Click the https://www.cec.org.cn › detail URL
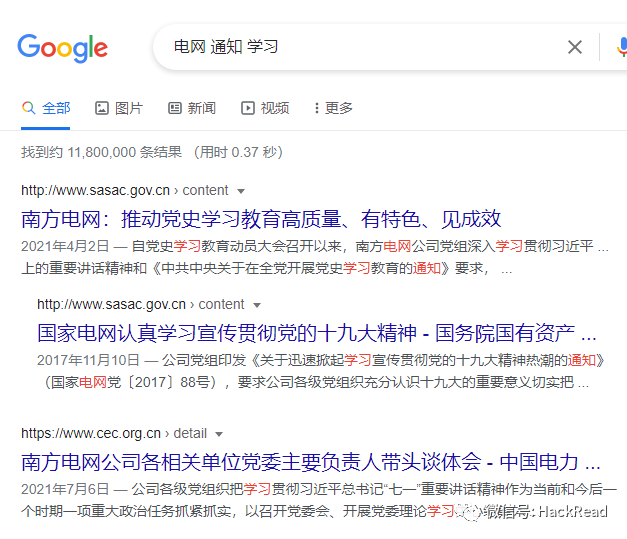Image resolution: width=627 pixels, height=539 pixels. [114, 433]
